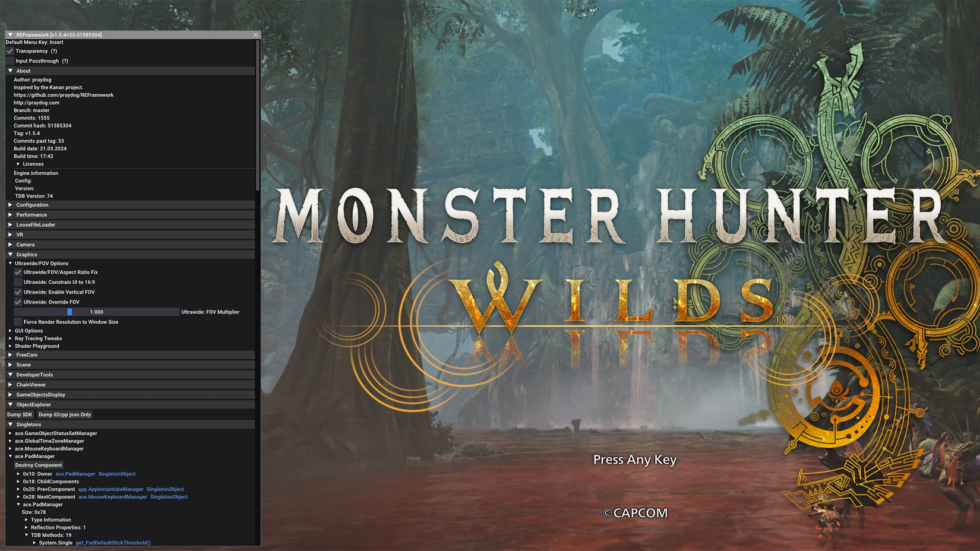Enable the Input Passthrough checkbox

click(x=10, y=61)
